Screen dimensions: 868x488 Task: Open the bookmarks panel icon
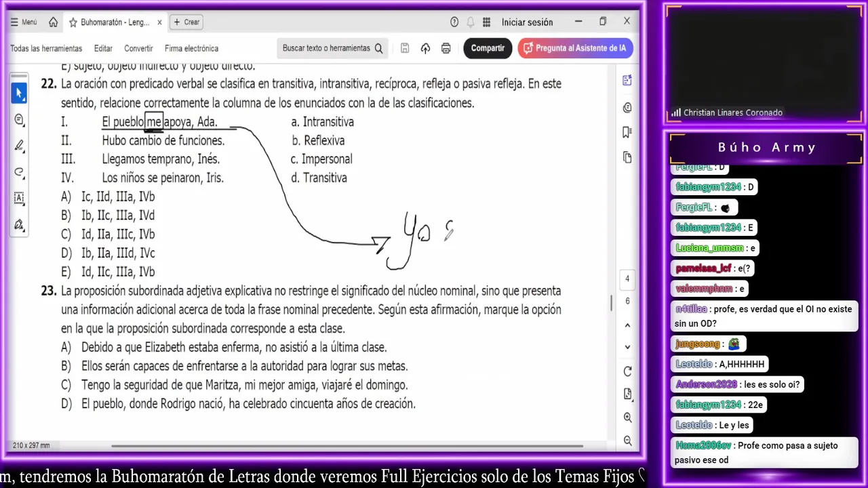pyautogui.click(x=627, y=133)
